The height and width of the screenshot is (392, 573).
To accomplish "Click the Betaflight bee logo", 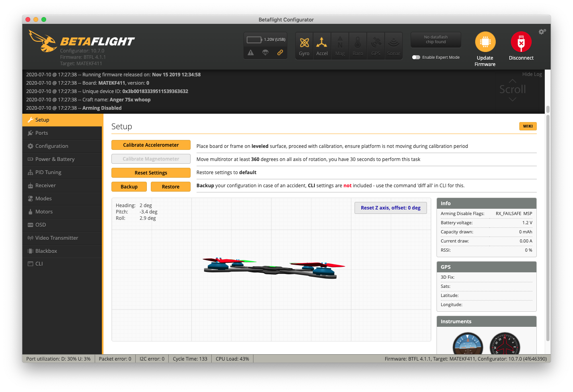I will pos(43,41).
